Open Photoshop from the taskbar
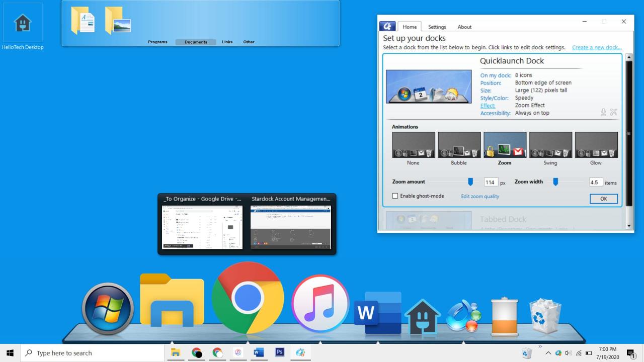The height and width of the screenshot is (362, 644). pyautogui.click(x=279, y=352)
